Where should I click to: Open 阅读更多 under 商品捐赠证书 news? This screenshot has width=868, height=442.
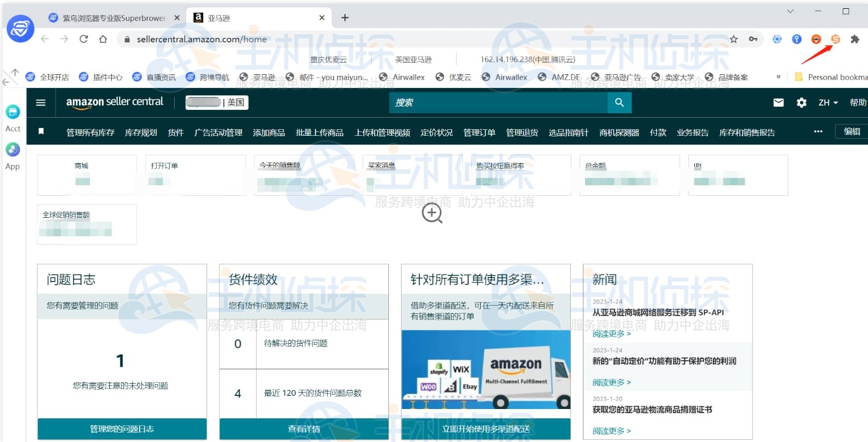(611, 431)
